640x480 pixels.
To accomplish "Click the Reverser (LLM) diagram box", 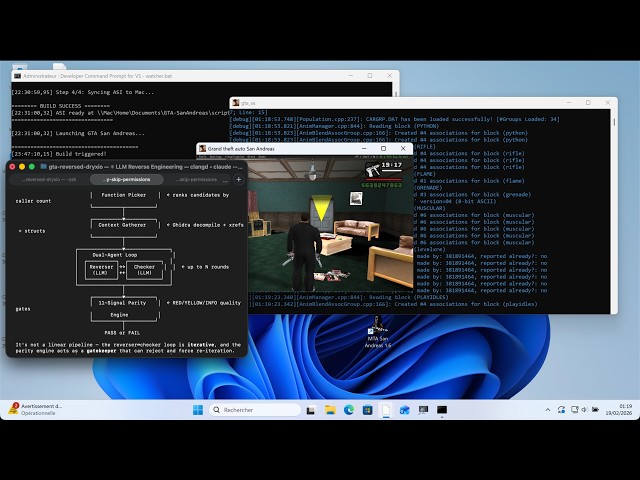I will click(x=101, y=270).
